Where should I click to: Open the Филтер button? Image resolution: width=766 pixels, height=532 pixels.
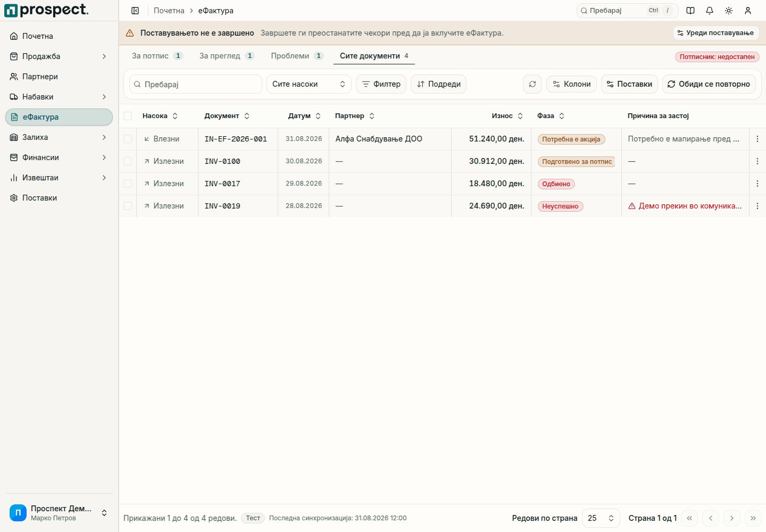(381, 84)
